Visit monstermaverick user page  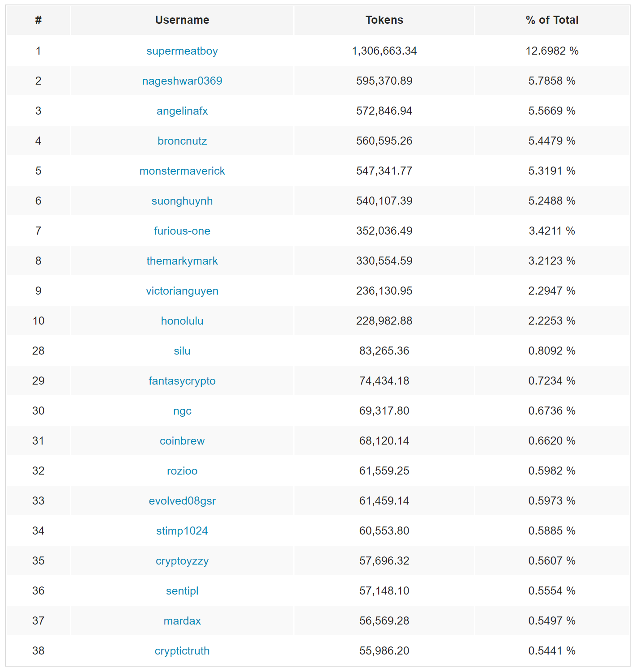point(182,171)
